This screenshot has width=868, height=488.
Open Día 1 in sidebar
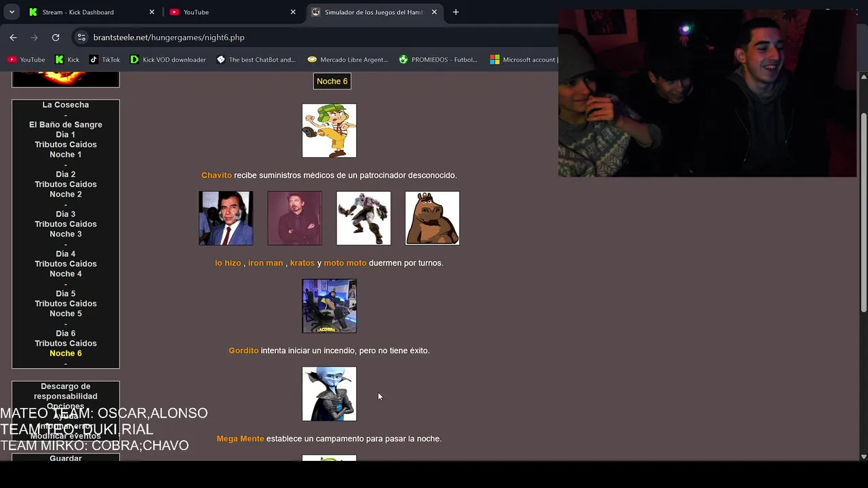(x=66, y=135)
